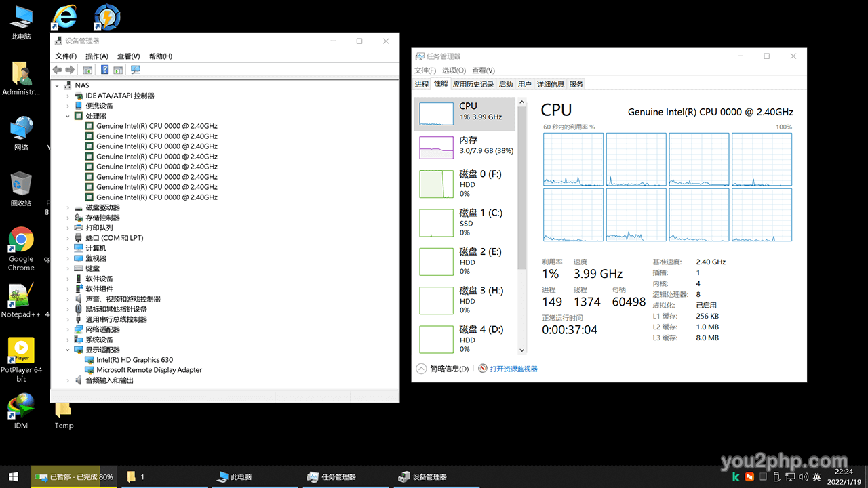Image resolution: width=868 pixels, height=488 pixels.
Task: Click the 打开资源监视器 link
Action: (513, 369)
